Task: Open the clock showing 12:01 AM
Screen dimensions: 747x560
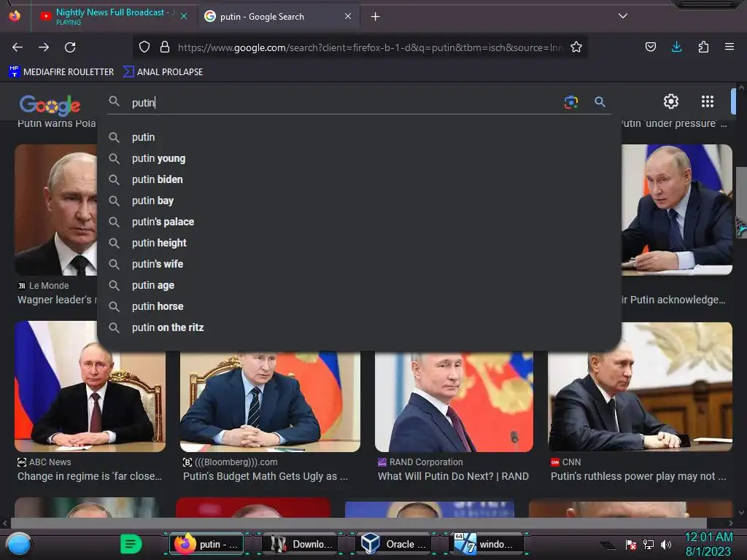Action: (708, 544)
